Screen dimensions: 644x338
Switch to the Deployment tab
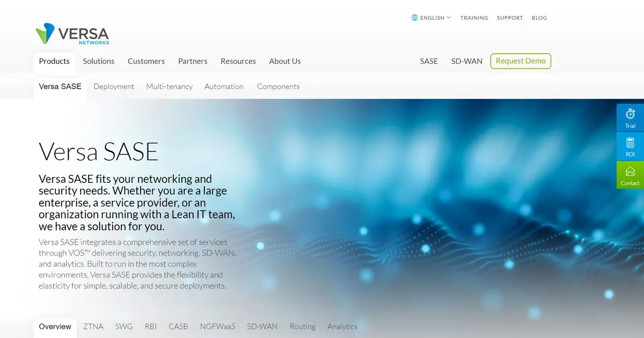(x=114, y=86)
